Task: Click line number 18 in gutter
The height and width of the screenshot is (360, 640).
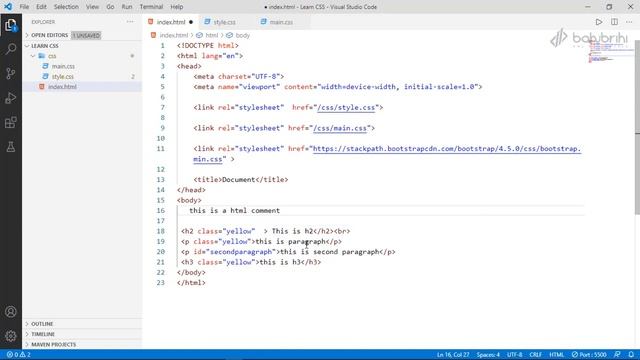Action: click(x=161, y=231)
